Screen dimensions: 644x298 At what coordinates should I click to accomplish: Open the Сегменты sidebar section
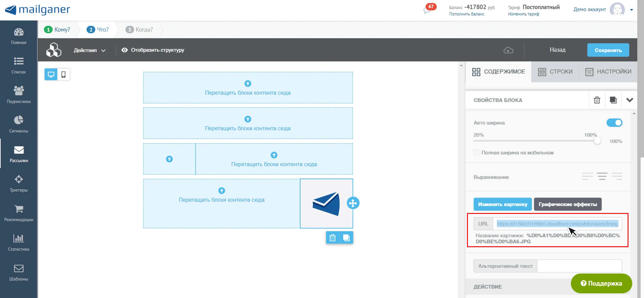coord(19,124)
